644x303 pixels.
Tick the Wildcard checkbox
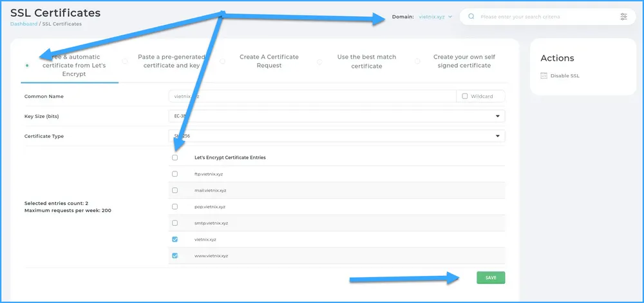464,96
